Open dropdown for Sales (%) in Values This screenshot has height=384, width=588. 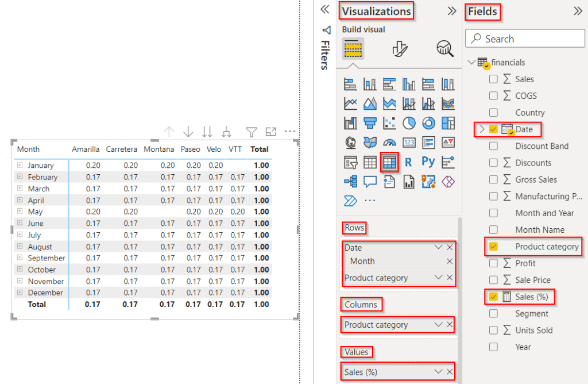[x=438, y=372]
